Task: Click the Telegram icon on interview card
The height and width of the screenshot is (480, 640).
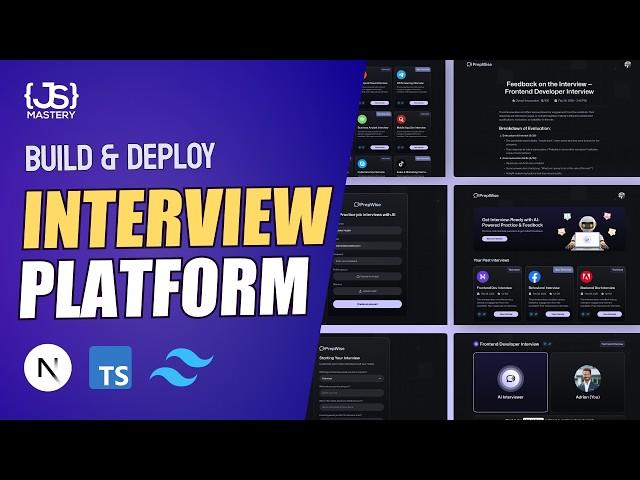Action: coord(401,75)
